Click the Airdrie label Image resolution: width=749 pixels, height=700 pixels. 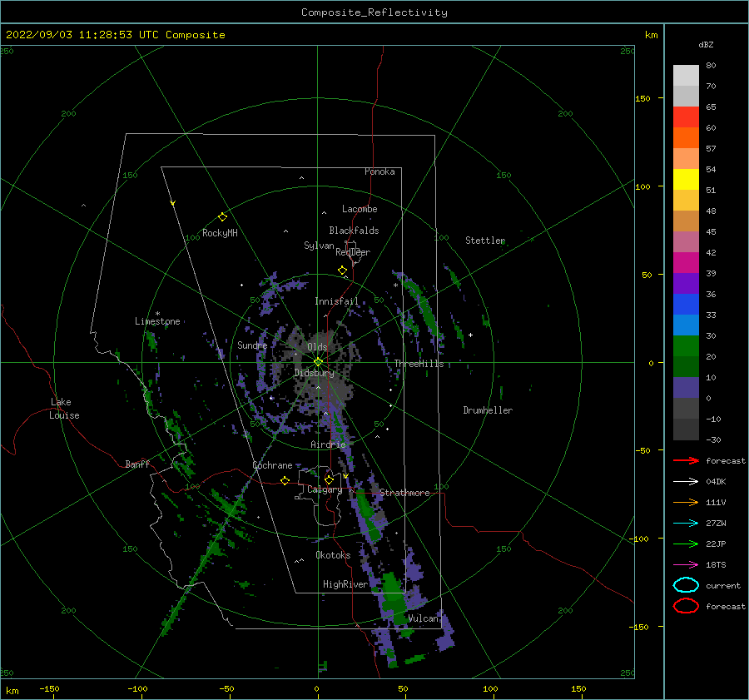328,444
